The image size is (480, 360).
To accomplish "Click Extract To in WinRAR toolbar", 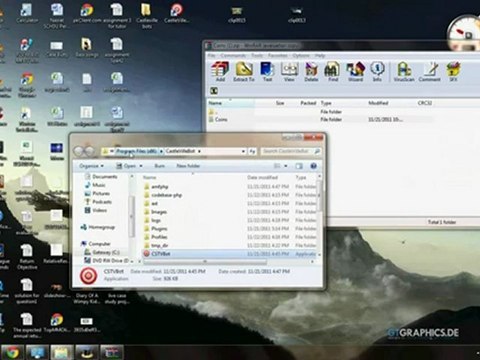I will pos(244,71).
